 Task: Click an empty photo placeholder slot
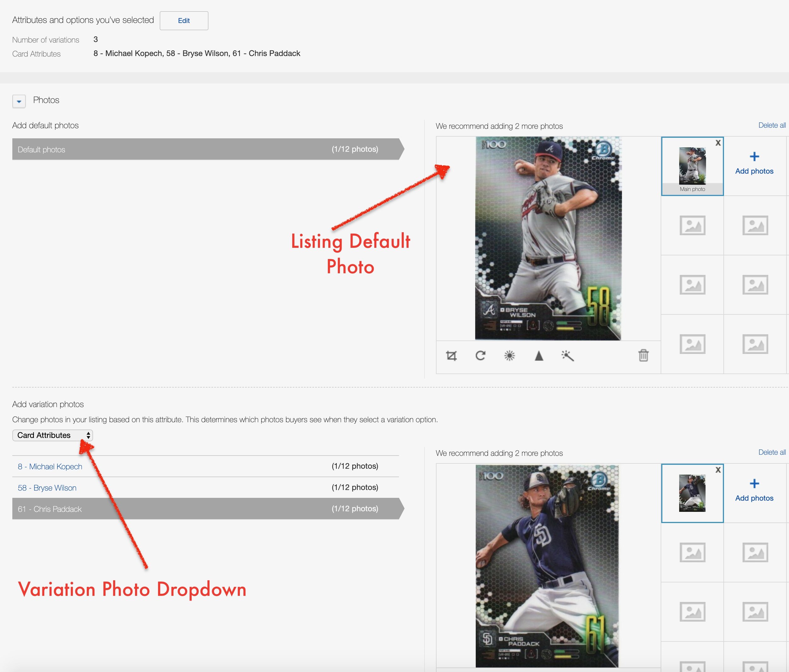[x=692, y=225]
